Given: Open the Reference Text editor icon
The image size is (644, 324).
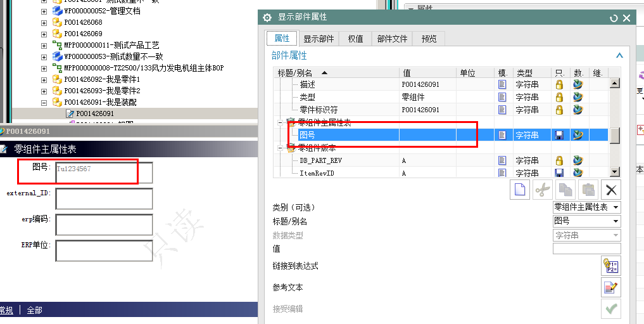Looking at the screenshot, I should [610, 287].
